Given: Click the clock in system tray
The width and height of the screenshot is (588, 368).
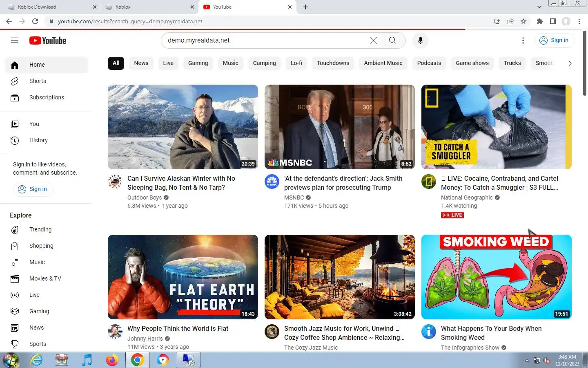Looking at the screenshot, I should point(567,360).
